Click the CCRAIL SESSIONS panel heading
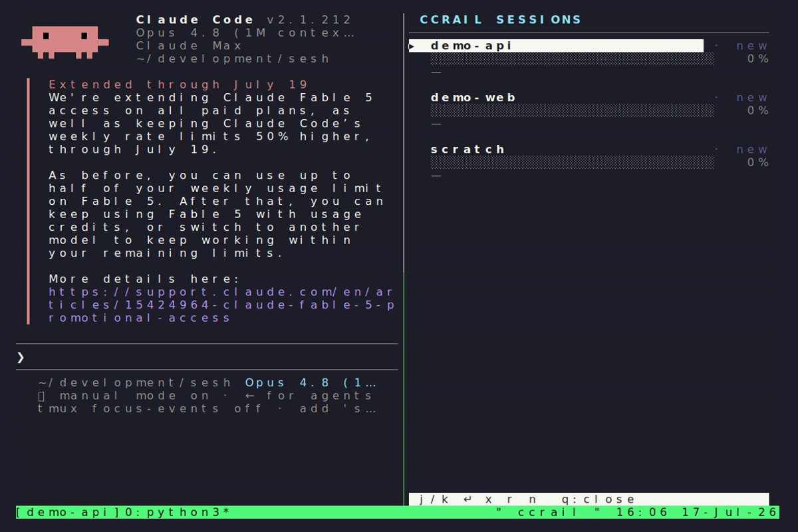798x532 pixels. [501, 20]
